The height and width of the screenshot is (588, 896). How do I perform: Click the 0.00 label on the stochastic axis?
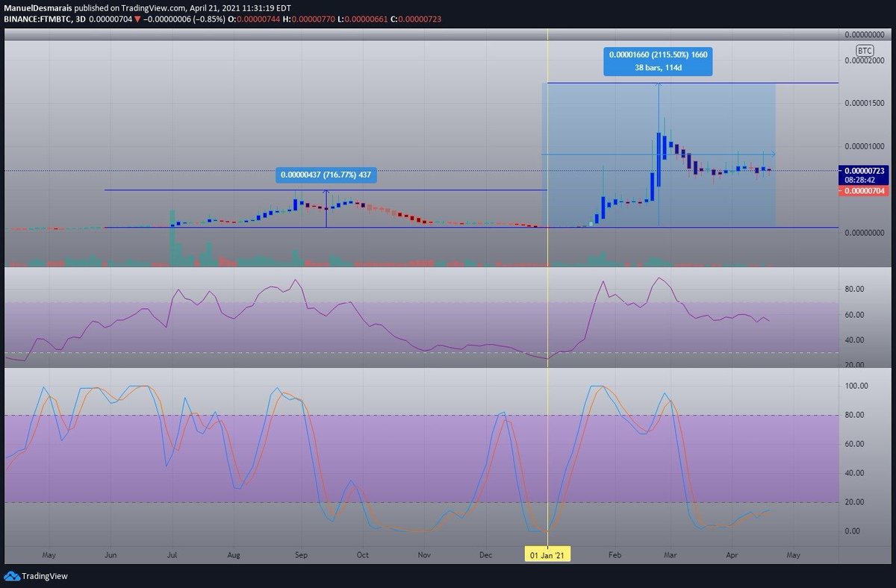pos(853,531)
